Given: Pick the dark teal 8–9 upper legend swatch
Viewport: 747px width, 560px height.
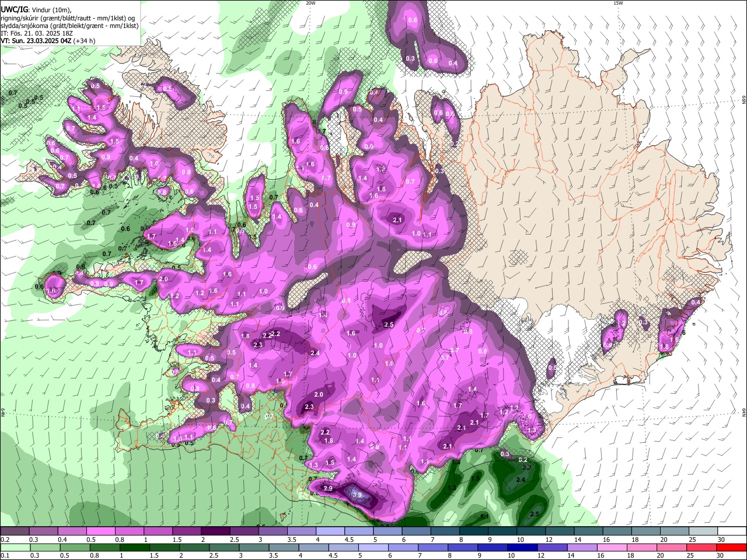Looking at the screenshot, I should pos(474,531).
